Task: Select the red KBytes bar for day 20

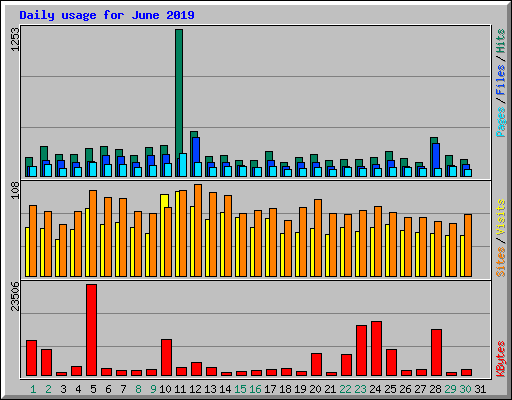Action: pos(316,365)
